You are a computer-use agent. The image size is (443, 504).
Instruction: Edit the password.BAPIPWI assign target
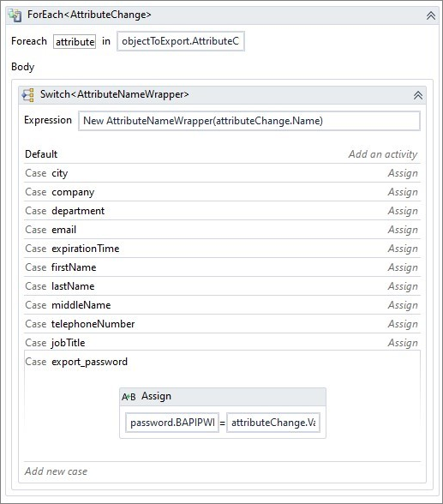(172, 423)
